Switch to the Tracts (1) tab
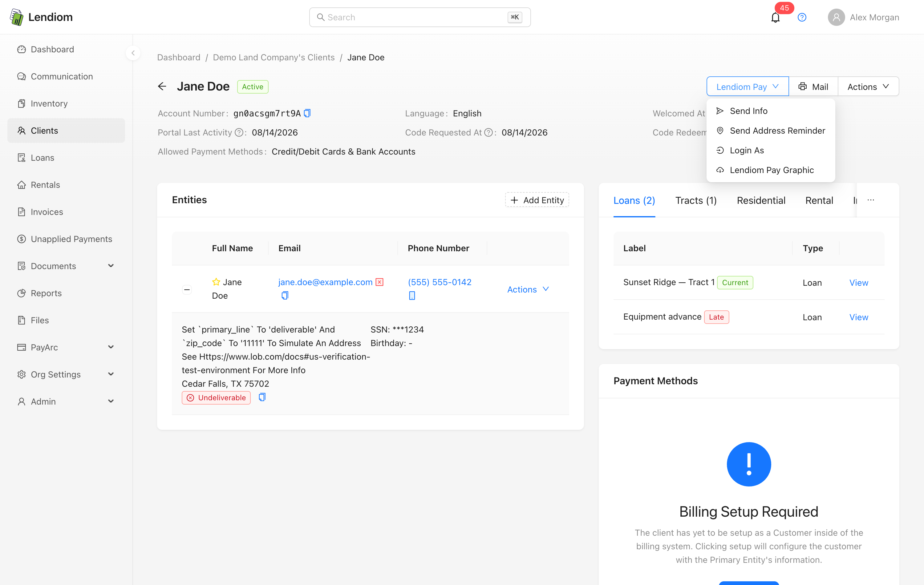Screen dimensions: 924x585 (x=696, y=200)
